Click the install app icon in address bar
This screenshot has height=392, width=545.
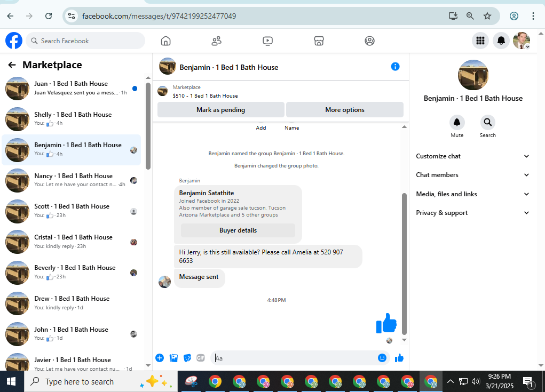(x=453, y=16)
